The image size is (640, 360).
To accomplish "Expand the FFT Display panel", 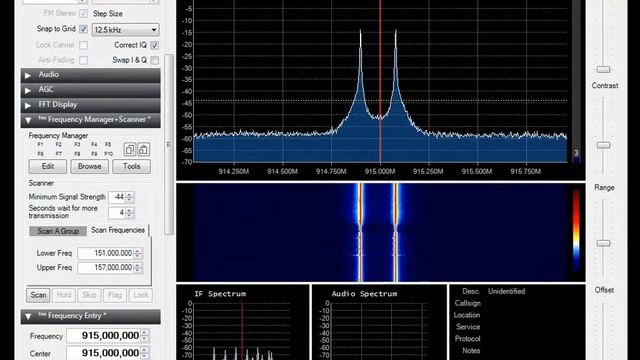I will point(91,104).
